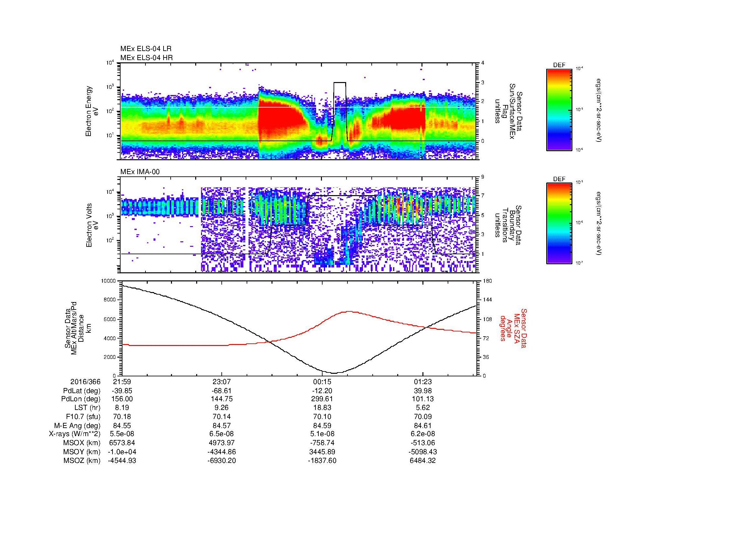
Task: Click the PdLat value '-12.20'
Action: [x=322, y=391]
